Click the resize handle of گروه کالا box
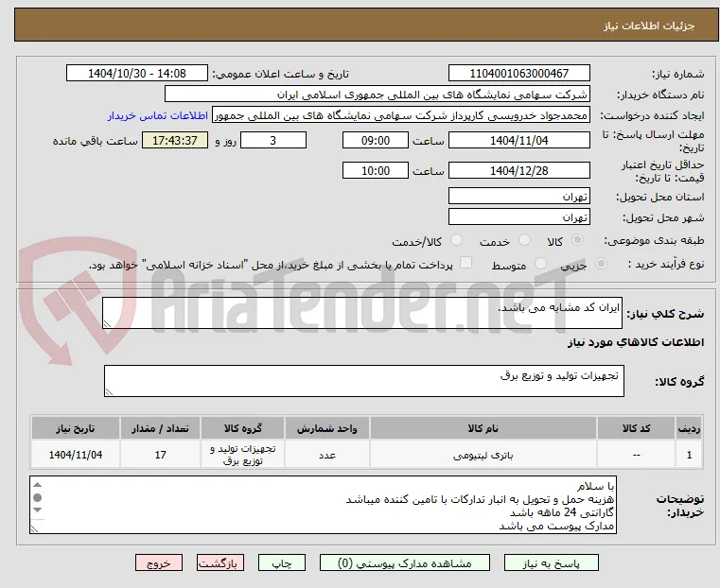Screen dimensions: 720x588 point(109,391)
